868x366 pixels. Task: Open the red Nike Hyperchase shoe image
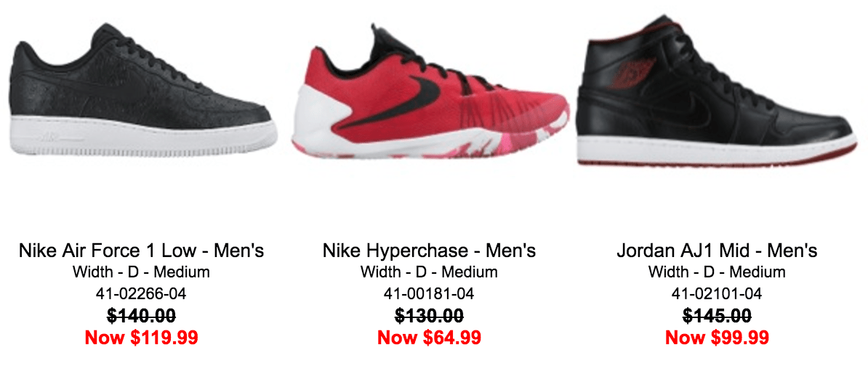(430, 91)
